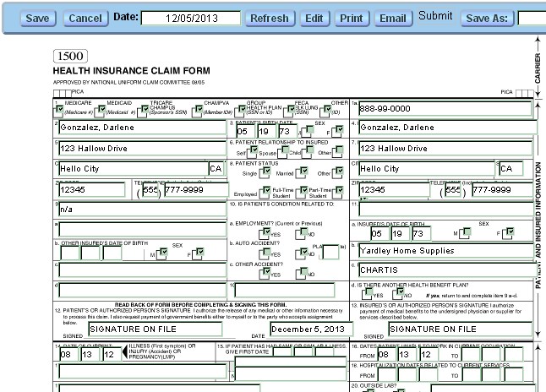Click the Edit toolbar button
546x392 pixels.
click(x=314, y=18)
